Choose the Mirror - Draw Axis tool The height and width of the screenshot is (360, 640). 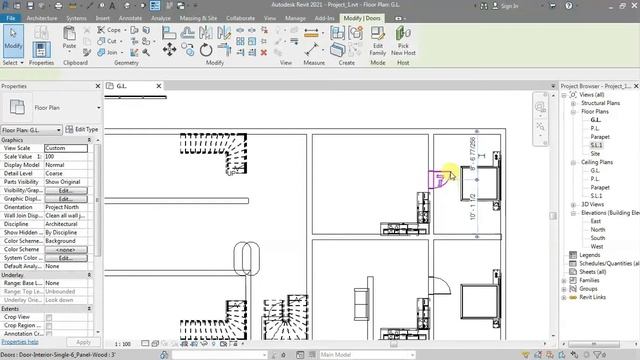[224, 32]
